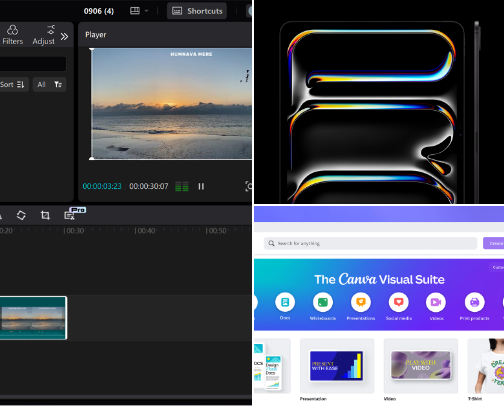The height and width of the screenshot is (406, 504).
Task: Open the layout dropdown arrow
Action: point(146,11)
